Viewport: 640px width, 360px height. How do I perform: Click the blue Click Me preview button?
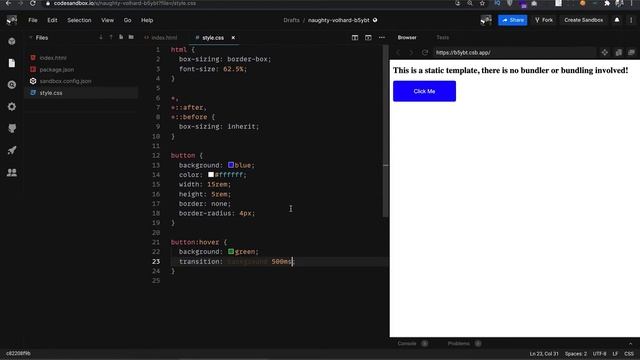coord(424,91)
